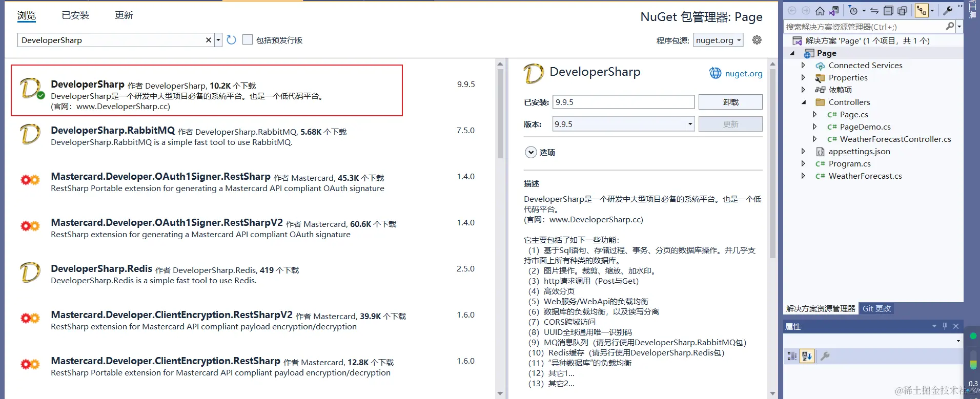Open the search history dropdown arrow

(x=218, y=40)
